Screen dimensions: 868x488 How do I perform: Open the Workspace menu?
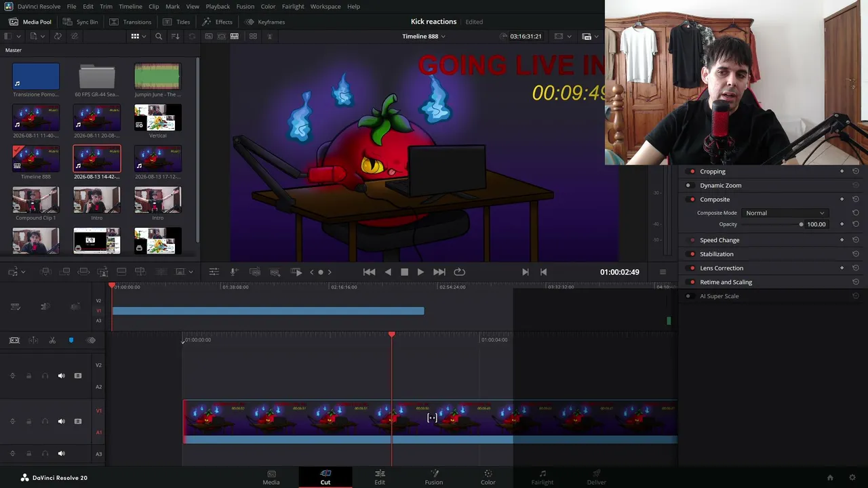[x=325, y=6]
